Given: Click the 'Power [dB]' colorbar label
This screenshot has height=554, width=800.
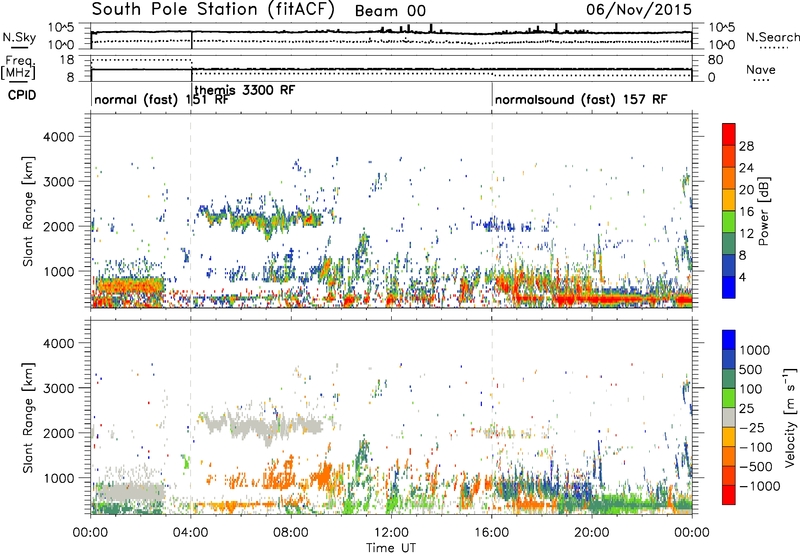Looking at the screenshot, I should coord(763,211).
